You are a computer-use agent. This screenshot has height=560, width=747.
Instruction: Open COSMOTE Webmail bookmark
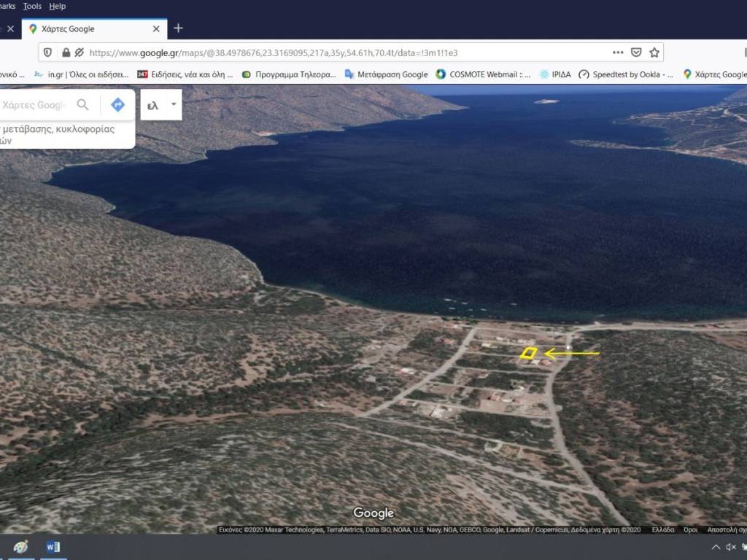pos(483,74)
